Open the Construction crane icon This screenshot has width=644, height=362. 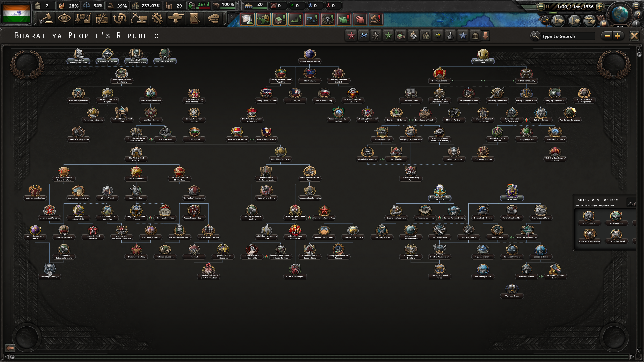point(139,19)
